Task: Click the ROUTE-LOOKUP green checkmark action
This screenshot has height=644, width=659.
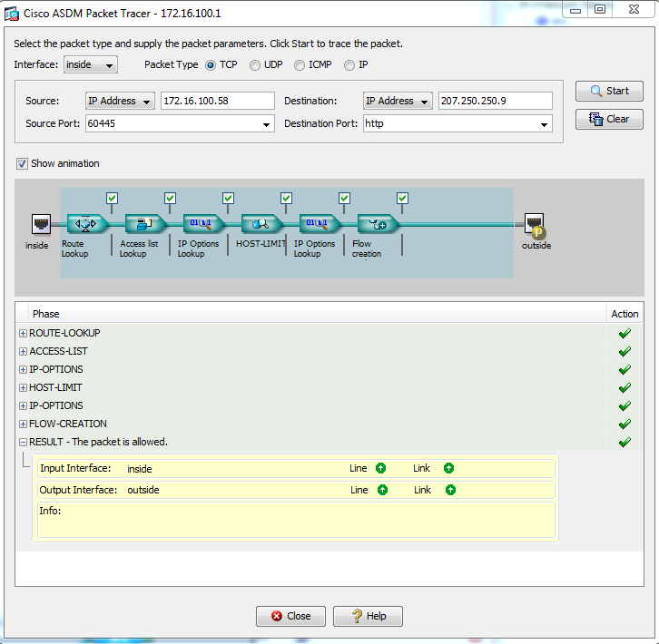Action: click(x=625, y=333)
